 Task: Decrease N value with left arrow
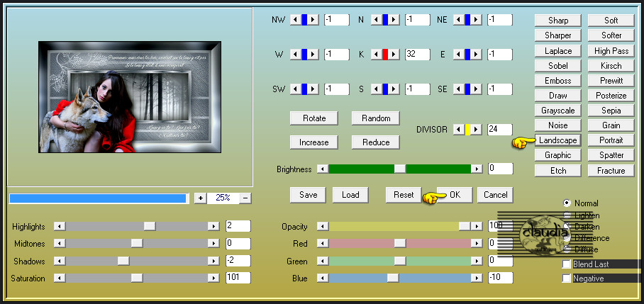pos(376,20)
